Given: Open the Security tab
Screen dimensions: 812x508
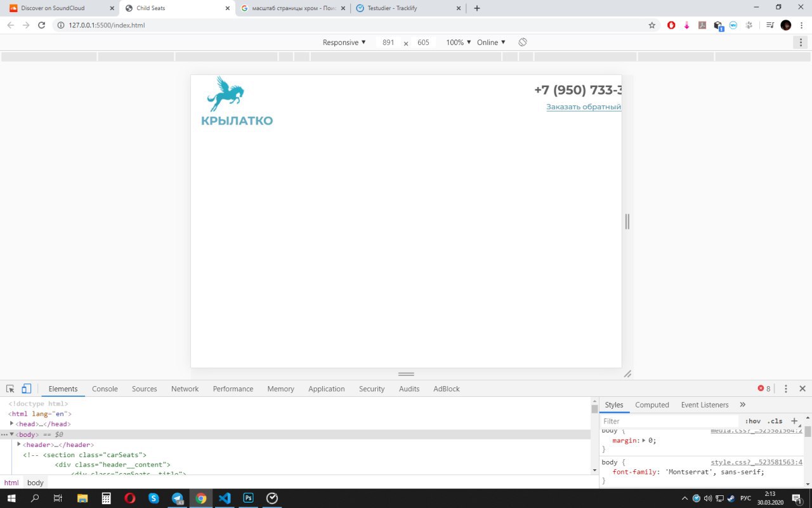Looking at the screenshot, I should click(x=371, y=389).
